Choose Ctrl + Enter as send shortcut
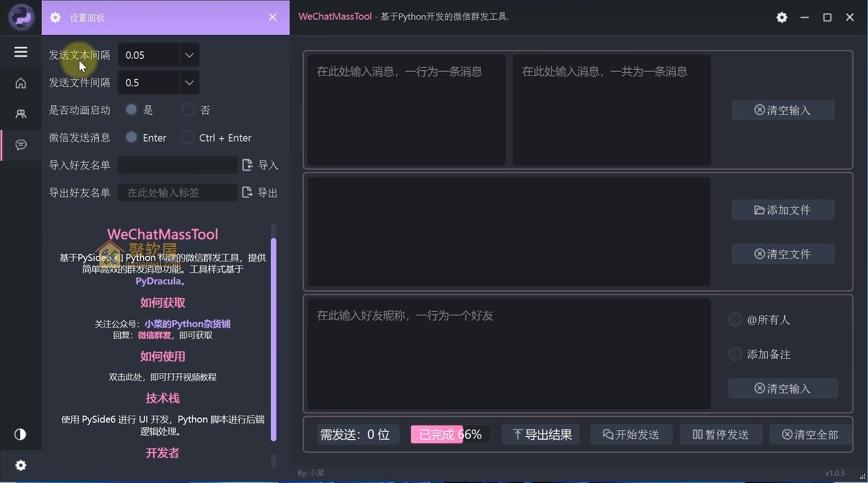 (188, 137)
